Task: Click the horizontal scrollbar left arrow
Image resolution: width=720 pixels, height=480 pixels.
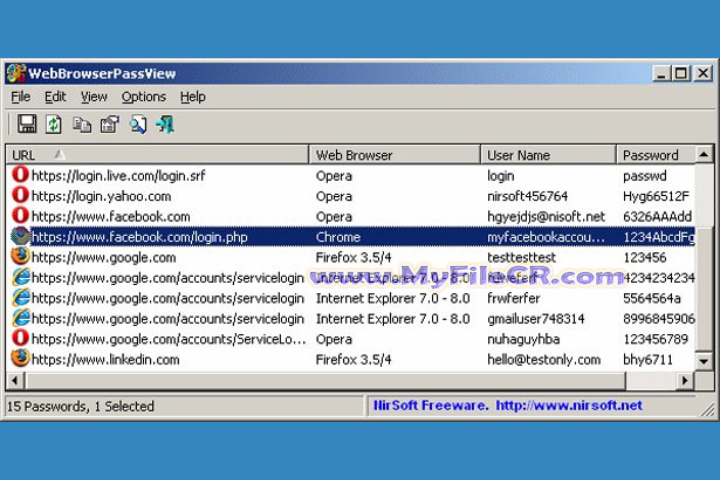Action: 15,380
